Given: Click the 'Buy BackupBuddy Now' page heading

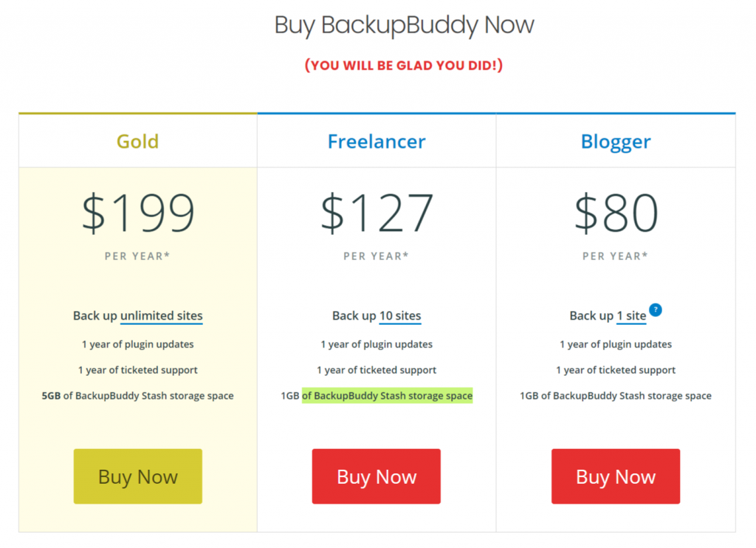Looking at the screenshot, I should coord(404,26).
